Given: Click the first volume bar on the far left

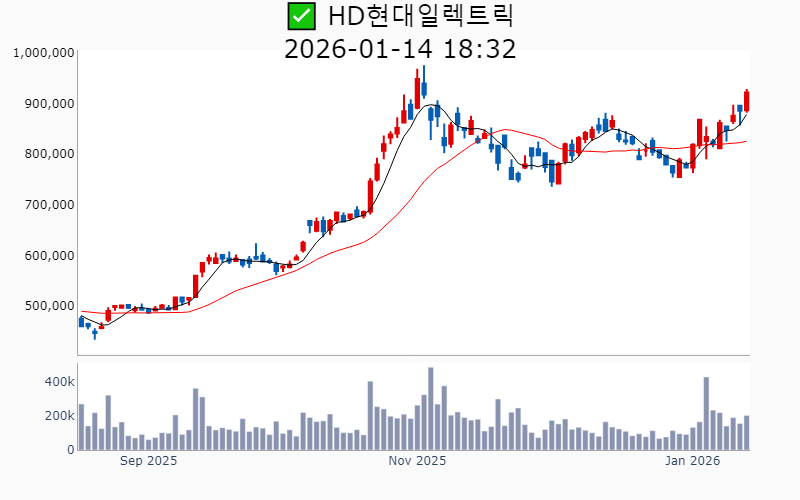Looking at the screenshot, I should coord(81,427).
